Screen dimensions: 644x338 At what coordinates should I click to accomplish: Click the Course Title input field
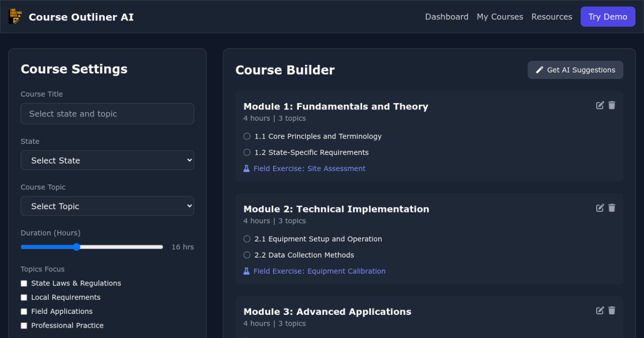(107, 114)
